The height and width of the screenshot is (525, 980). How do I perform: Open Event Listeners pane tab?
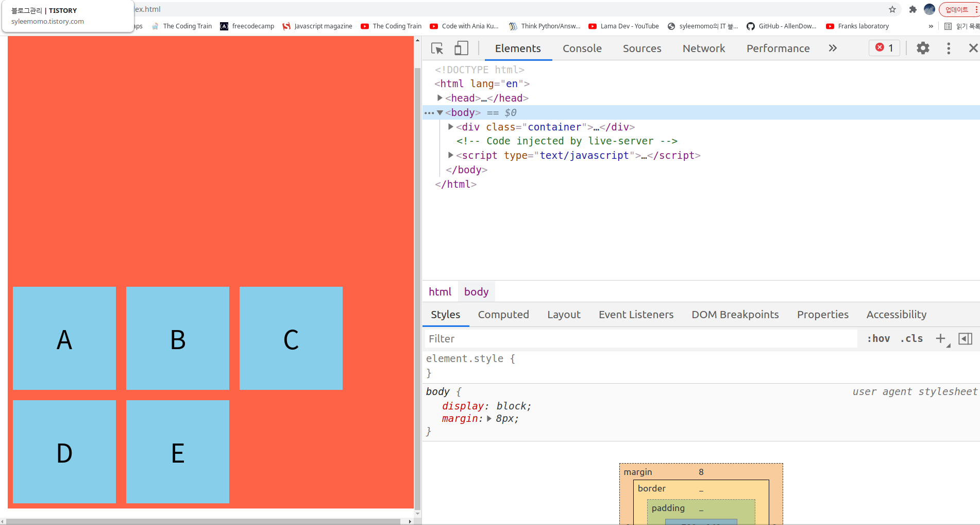(636, 315)
